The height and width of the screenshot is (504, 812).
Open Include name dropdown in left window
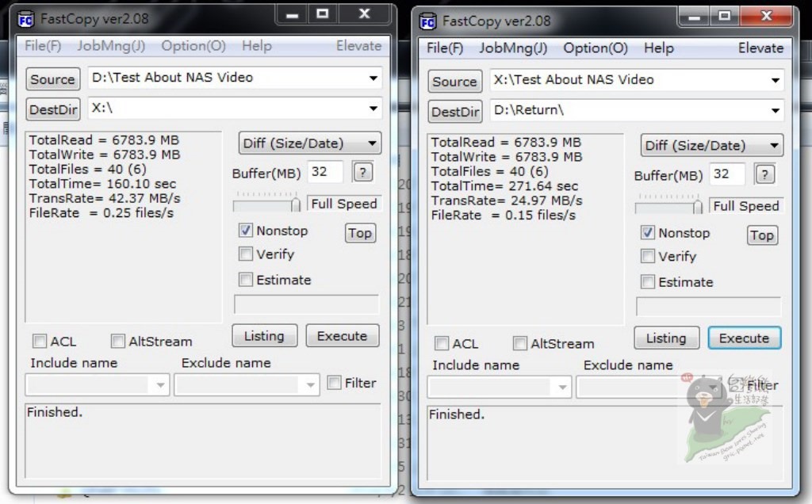click(x=160, y=385)
